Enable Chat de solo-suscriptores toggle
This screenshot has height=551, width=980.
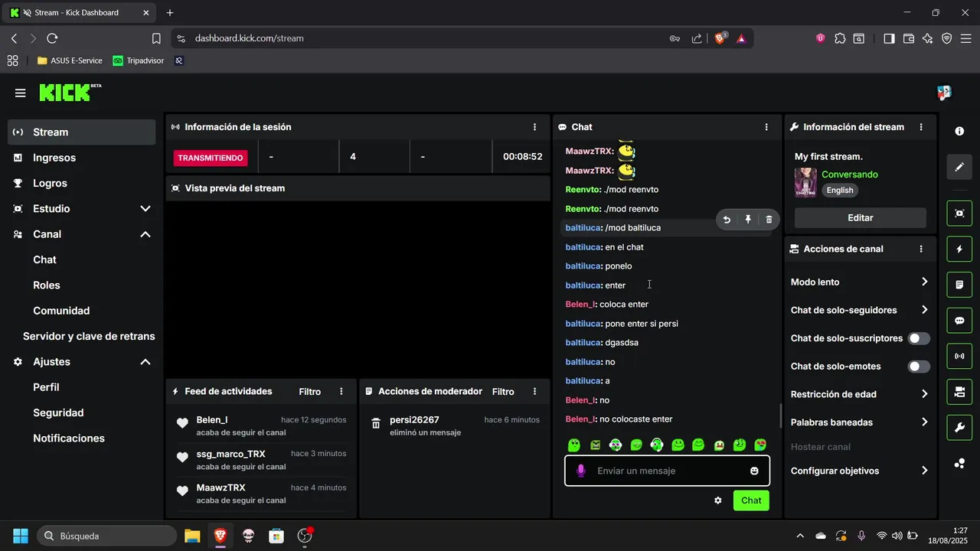click(919, 338)
